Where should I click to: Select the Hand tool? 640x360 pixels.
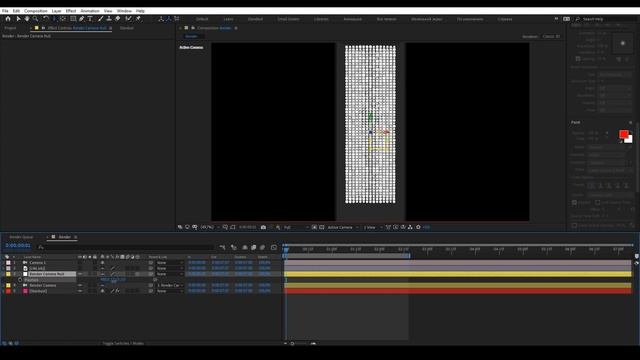tap(27, 19)
